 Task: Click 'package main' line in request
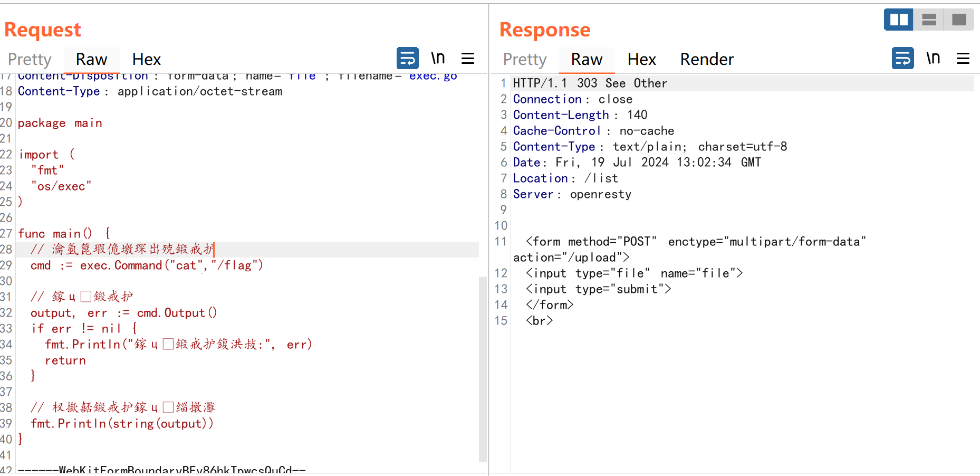point(60,123)
